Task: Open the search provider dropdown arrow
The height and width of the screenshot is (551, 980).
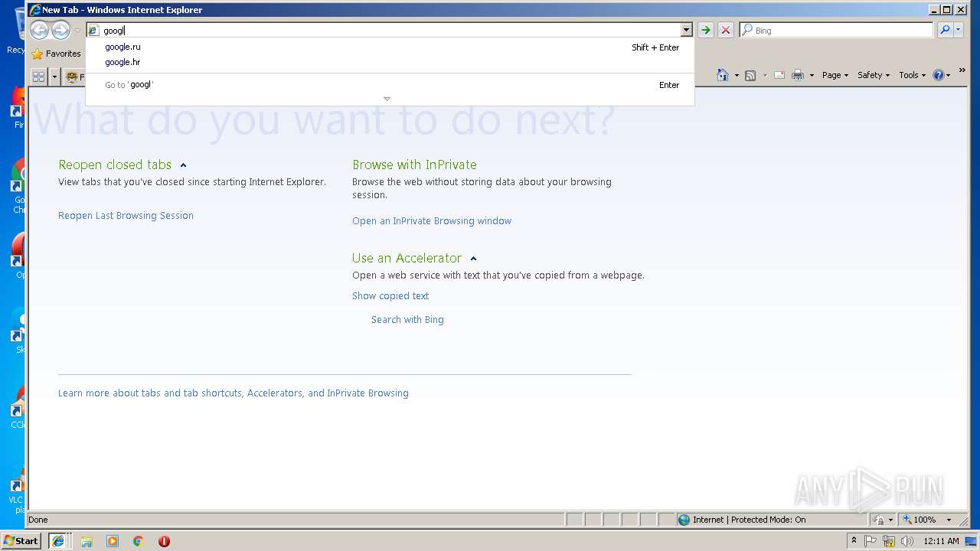Action: (x=958, y=30)
